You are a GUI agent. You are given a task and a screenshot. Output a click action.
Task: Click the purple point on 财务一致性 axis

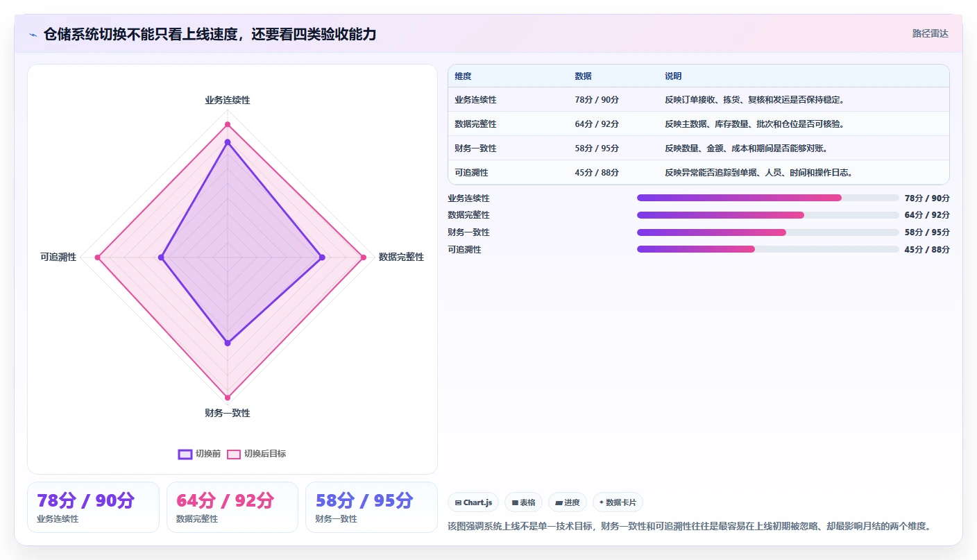click(x=228, y=343)
